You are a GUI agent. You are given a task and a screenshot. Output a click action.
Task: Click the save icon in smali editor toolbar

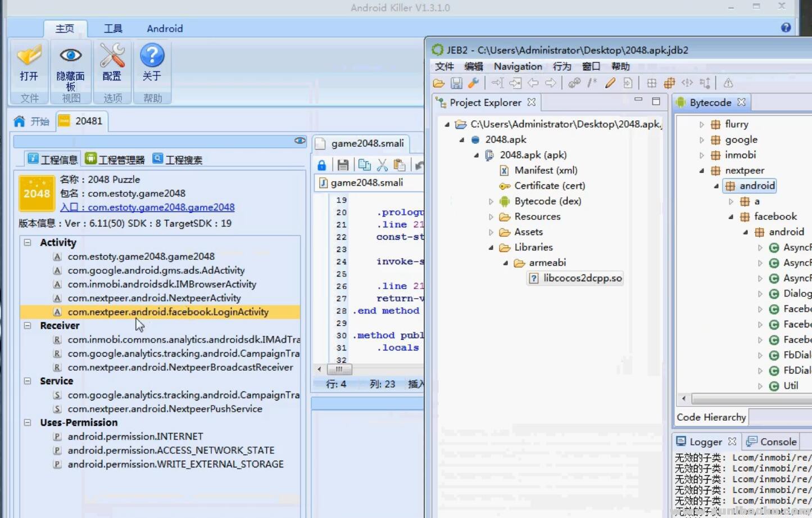343,165
